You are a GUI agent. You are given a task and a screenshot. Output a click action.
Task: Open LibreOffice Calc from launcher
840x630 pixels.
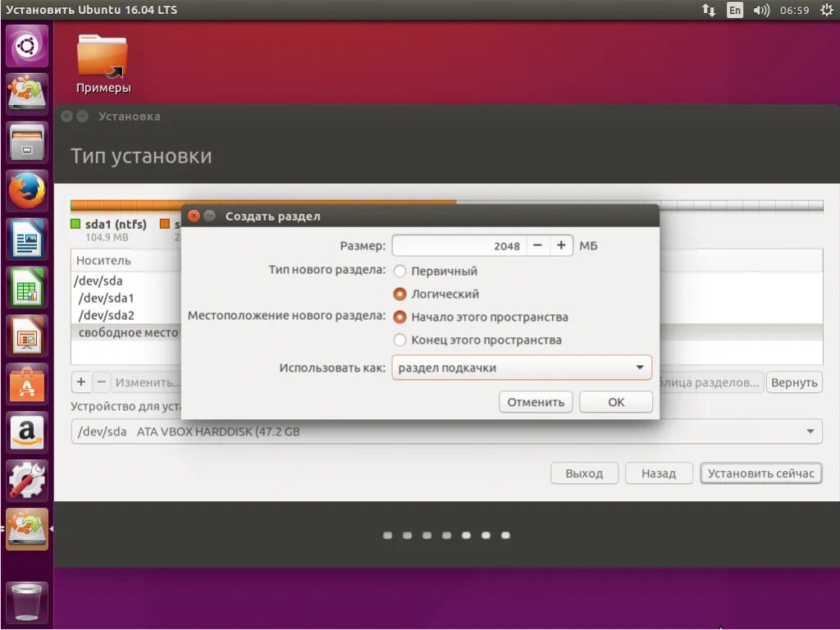(x=27, y=288)
